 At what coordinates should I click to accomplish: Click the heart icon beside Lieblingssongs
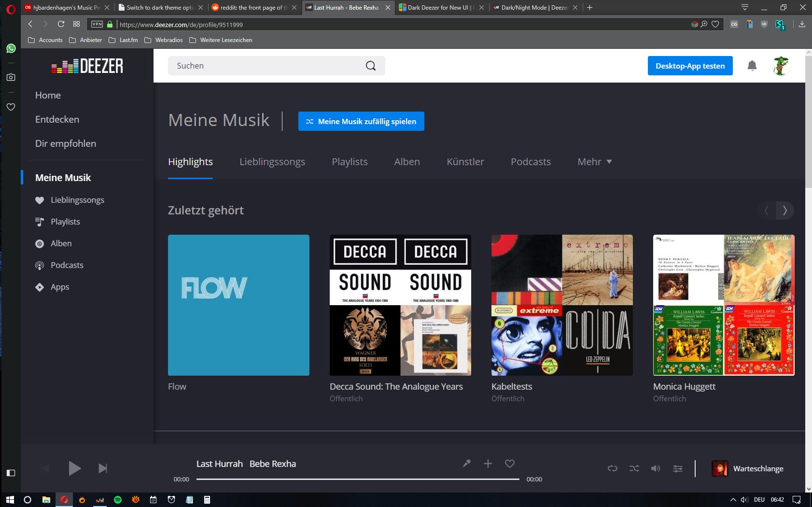pos(40,200)
